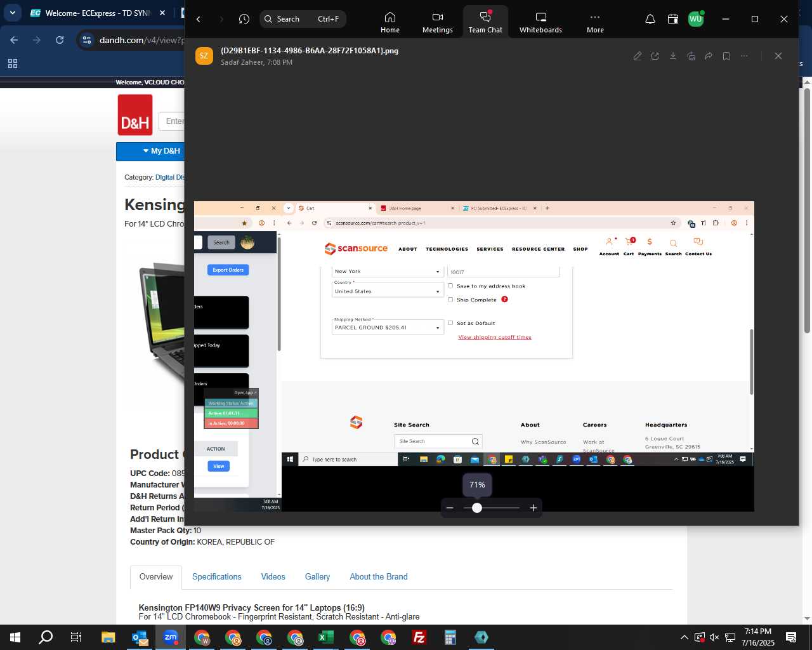Open the Chrome apps grid shortcut

click(13, 63)
